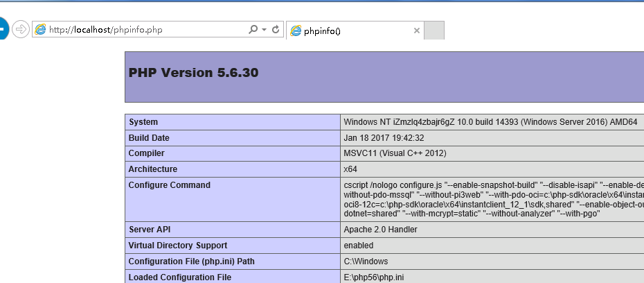Screen dimensions: 644x283
Task: Refresh the page with the reload icon
Action: coord(276,29)
